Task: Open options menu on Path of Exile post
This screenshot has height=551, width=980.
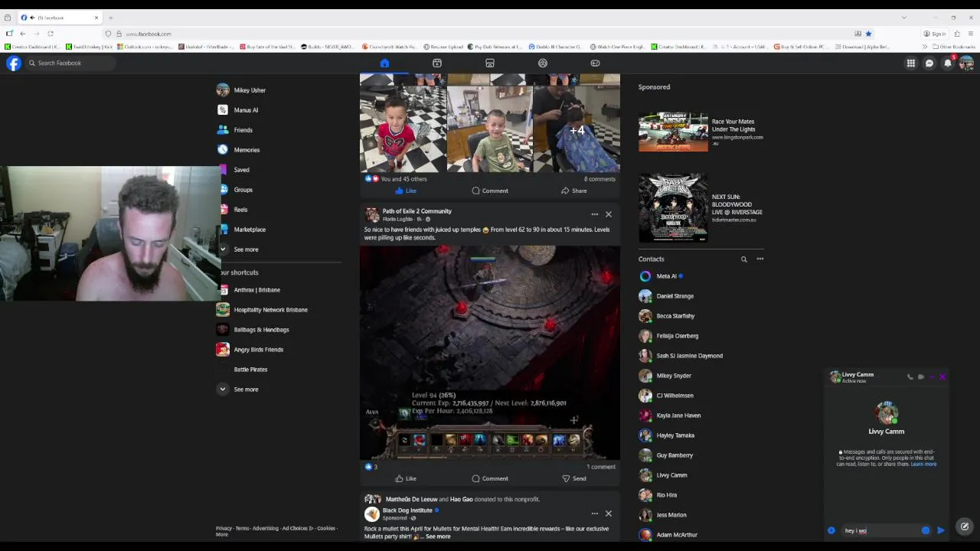Action: tap(594, 214)
